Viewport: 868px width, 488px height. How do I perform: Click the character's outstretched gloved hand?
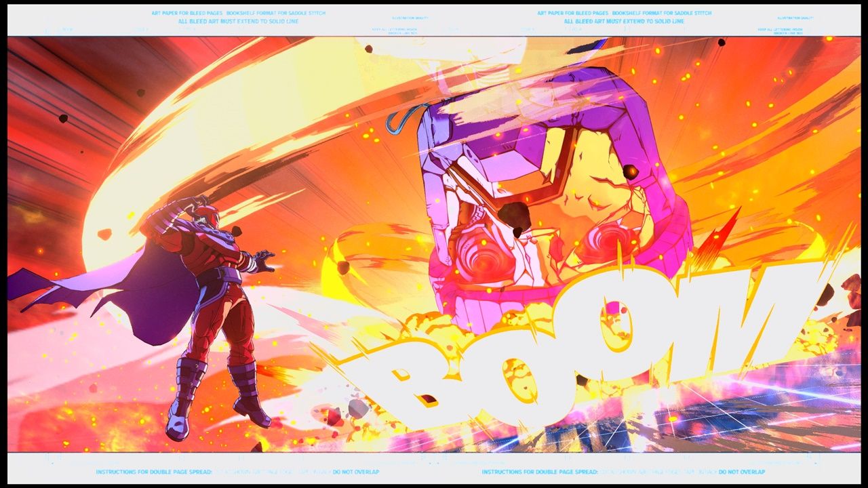(262, 261)
